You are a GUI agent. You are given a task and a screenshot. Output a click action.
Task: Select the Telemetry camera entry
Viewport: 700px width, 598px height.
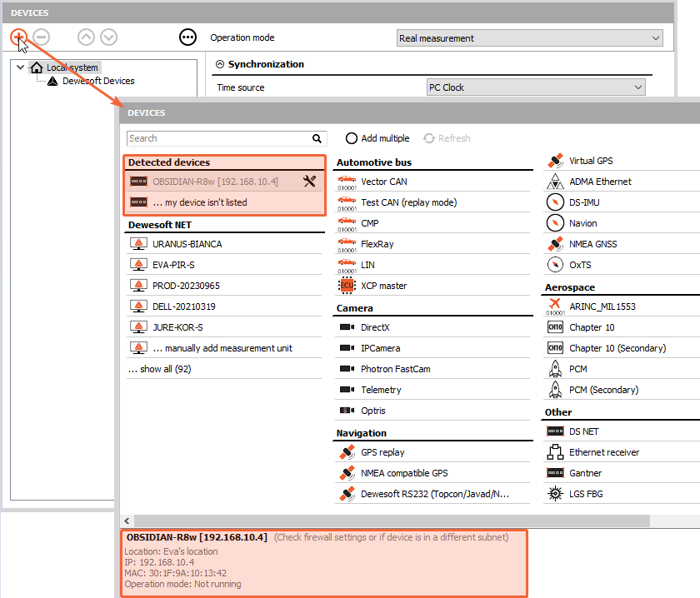432,390
